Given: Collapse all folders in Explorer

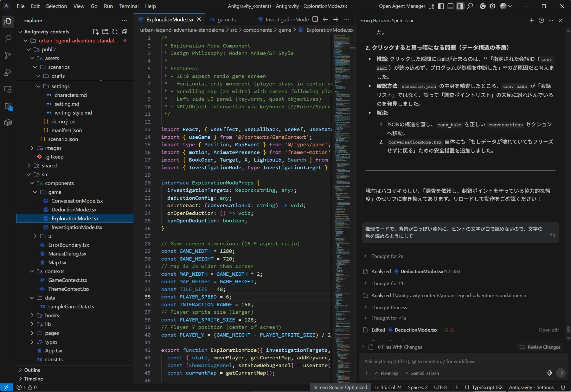Looking at the screenshot, I should pyautogui.click(x=125, y=32).
